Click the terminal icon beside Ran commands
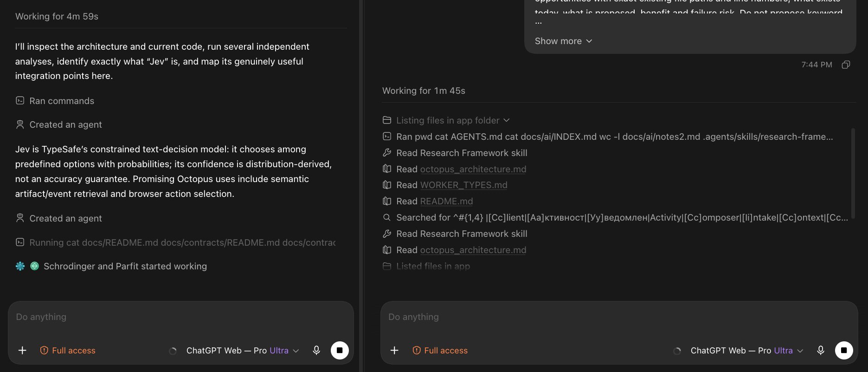 point(20,101)
